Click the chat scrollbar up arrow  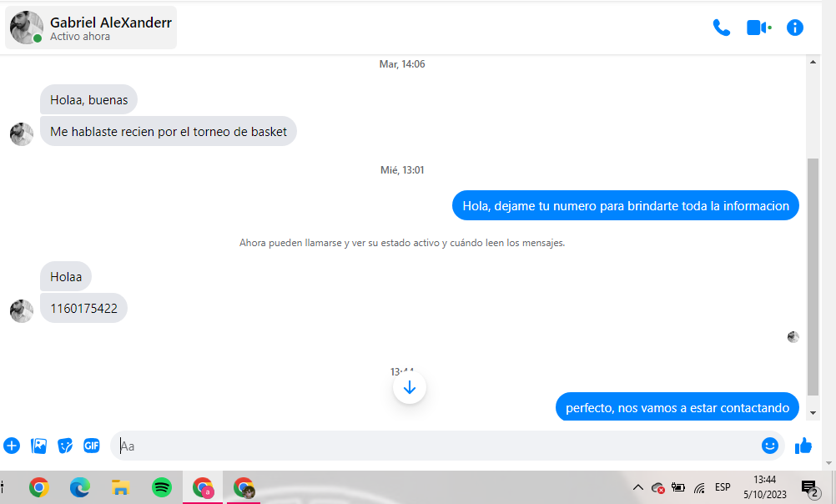point(813,63)
